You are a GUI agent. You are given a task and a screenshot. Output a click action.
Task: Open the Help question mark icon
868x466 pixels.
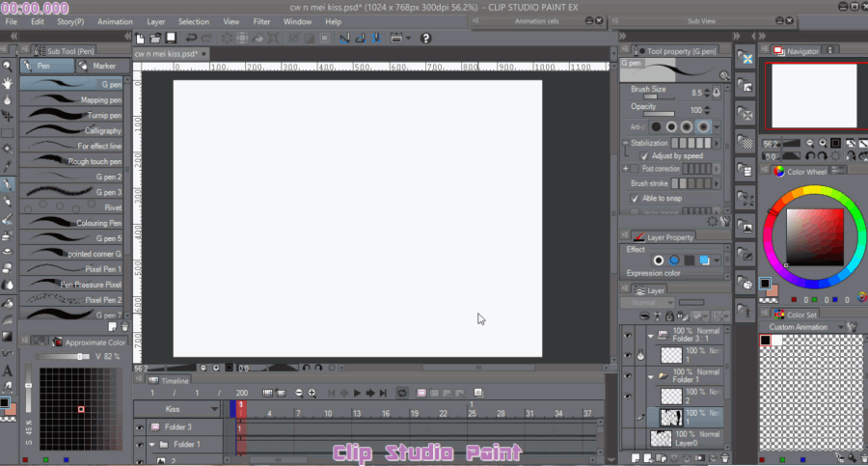(425, 39)
